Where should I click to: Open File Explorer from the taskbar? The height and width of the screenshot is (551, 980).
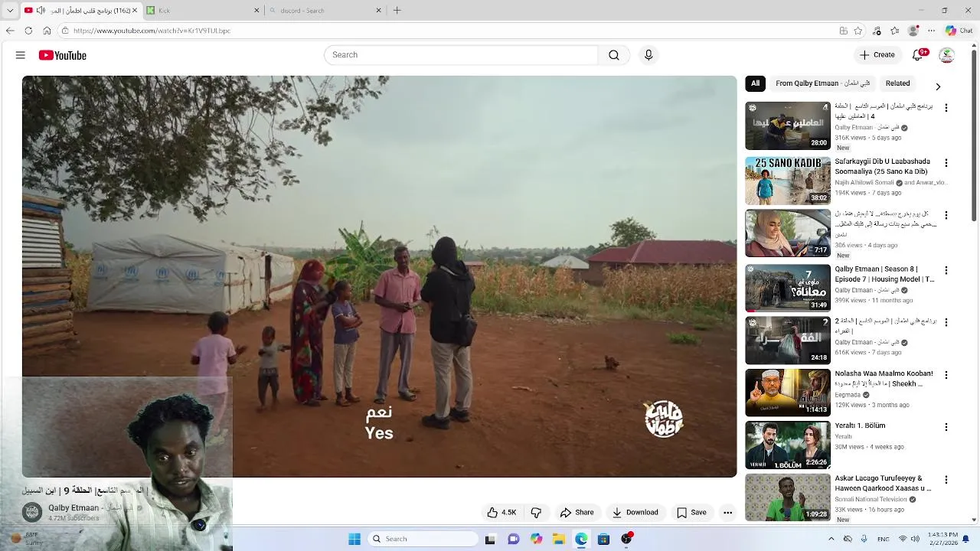[559, 539]
